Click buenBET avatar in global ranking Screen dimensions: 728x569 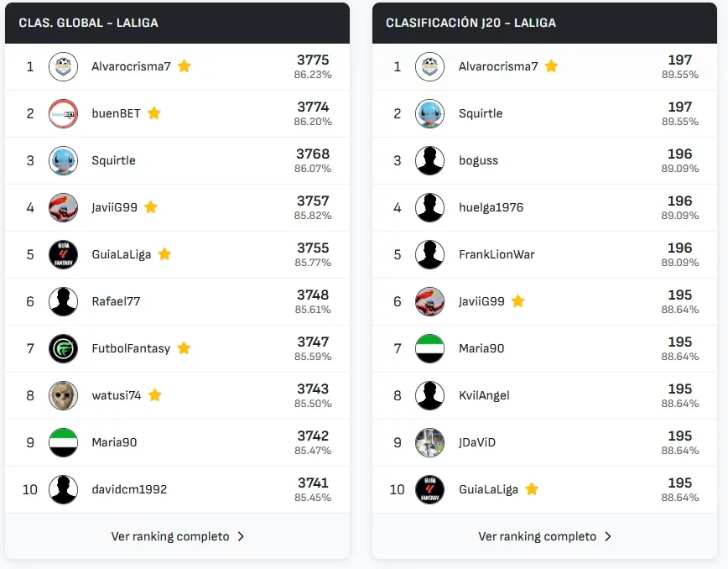pos(63,113)
